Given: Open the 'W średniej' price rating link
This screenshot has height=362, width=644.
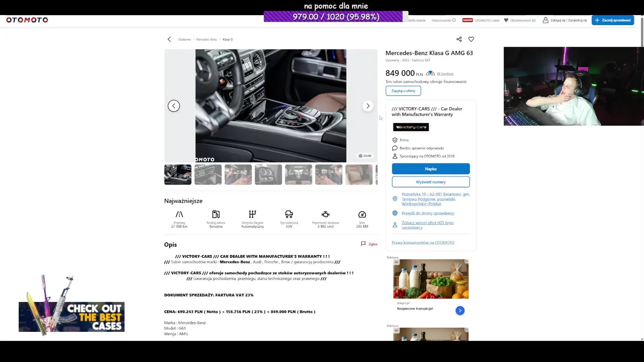Looking at the screenshot, I should (x=445, y=74).
